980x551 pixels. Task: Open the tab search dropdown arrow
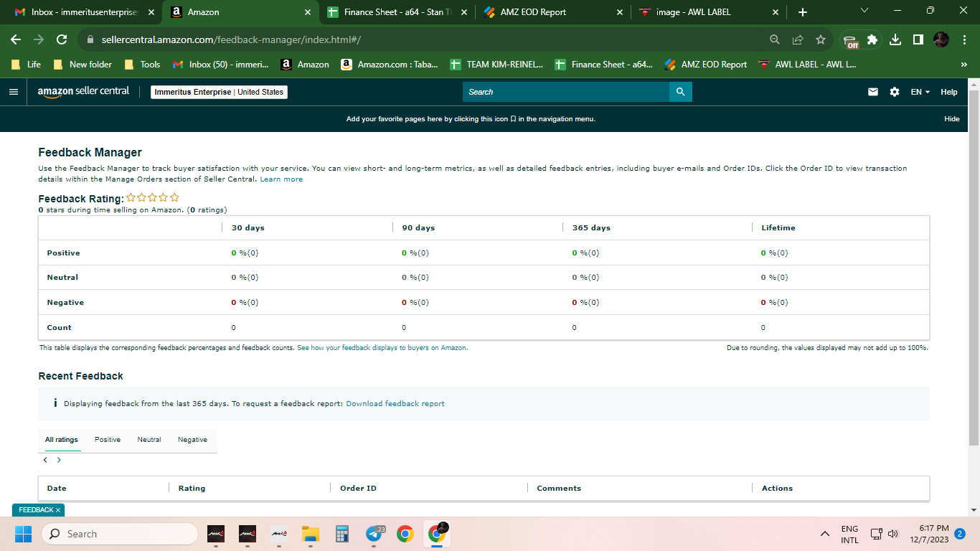[x=864, y=11]
